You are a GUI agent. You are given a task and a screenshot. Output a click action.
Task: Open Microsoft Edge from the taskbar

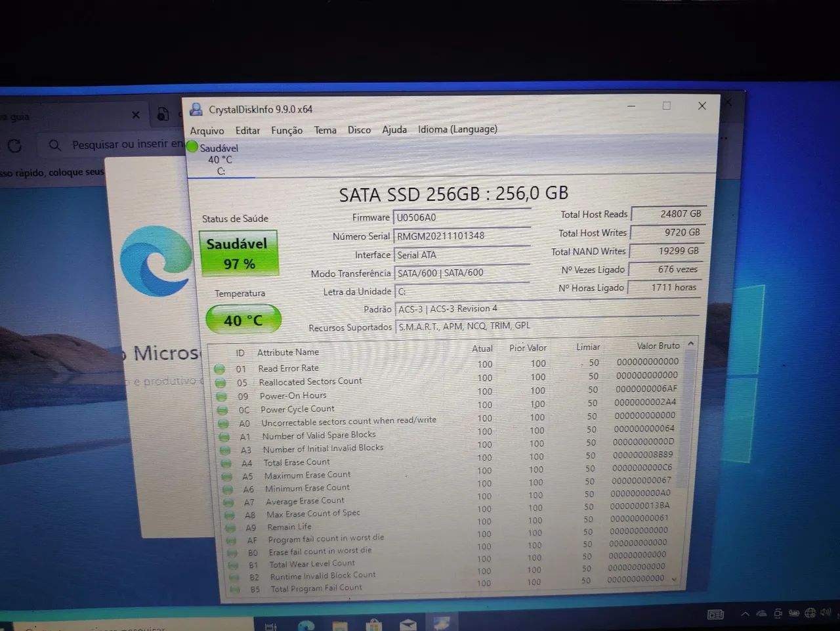(x=306, y=626)
